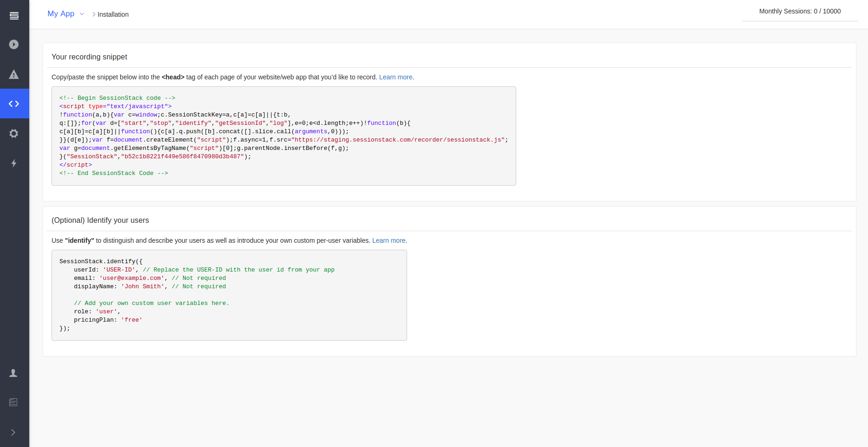Click the script type text/javascript opening tag
The image size is (868, 447).
click(x=116, y=106)
